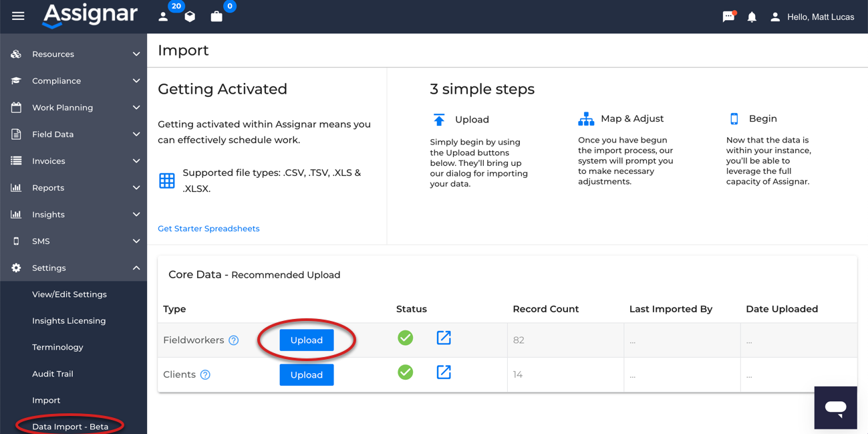Open the hamburger navigation menu
The height and width of the screenshot is (434, 868).
pyautogui.click(x=18, y=16)
